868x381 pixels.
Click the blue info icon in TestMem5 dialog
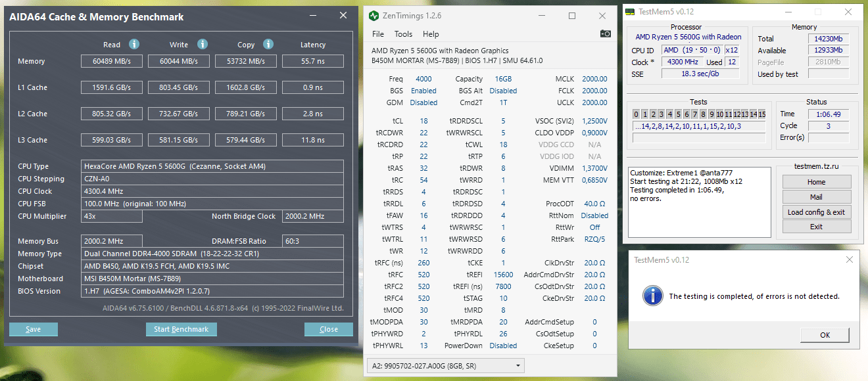pyautogui.click(x=652, y=296)
